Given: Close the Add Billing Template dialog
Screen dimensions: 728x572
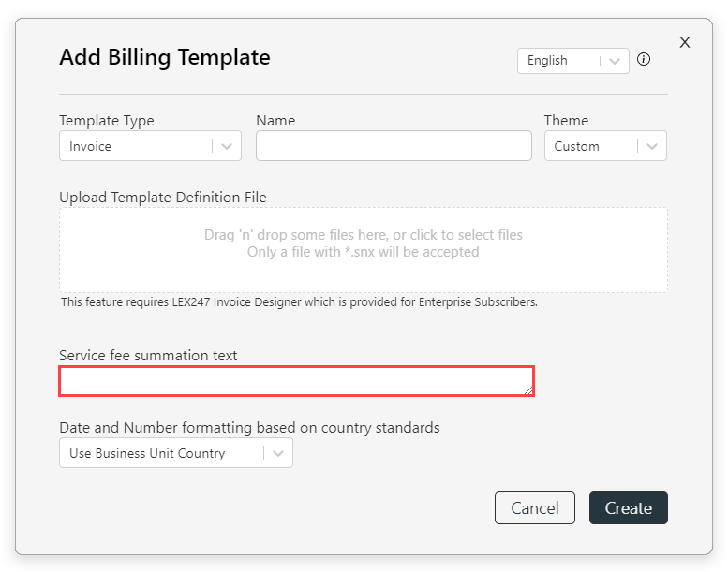Looking at the screenshot, I should [x=684, y=42].
